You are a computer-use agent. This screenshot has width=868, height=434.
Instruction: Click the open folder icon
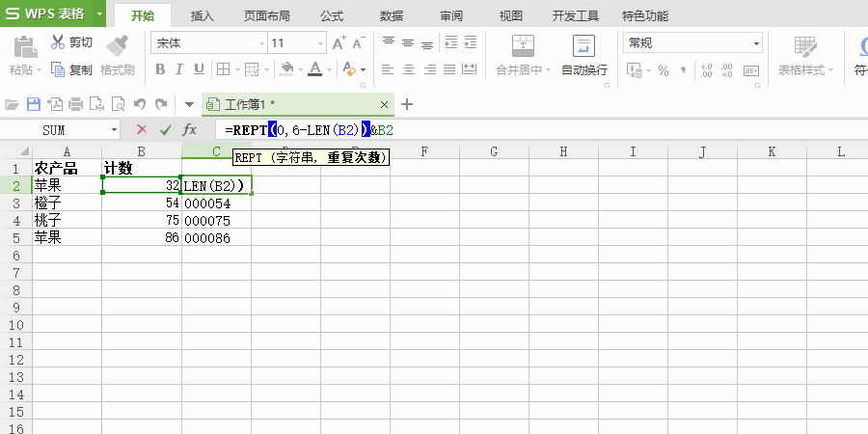[13, 104]
